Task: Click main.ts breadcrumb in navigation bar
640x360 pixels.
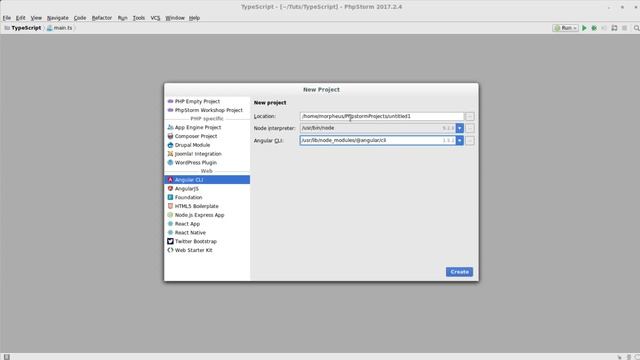Action: 60,28
